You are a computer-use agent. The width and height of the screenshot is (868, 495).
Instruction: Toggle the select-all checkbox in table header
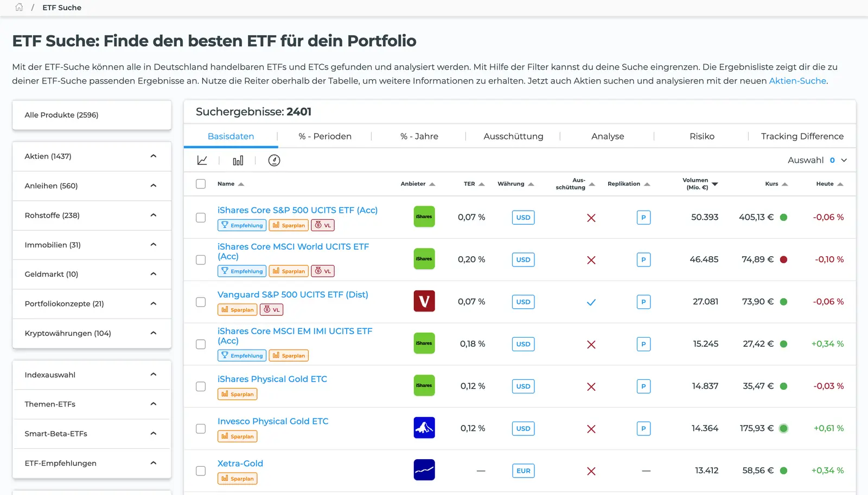coord(201,184)
